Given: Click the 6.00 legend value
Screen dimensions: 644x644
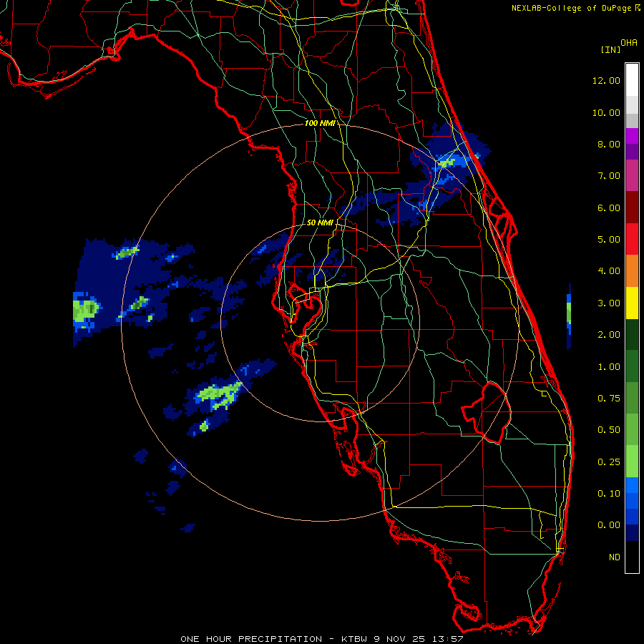Looking at the screenshot, I should (x=609, y=208).
